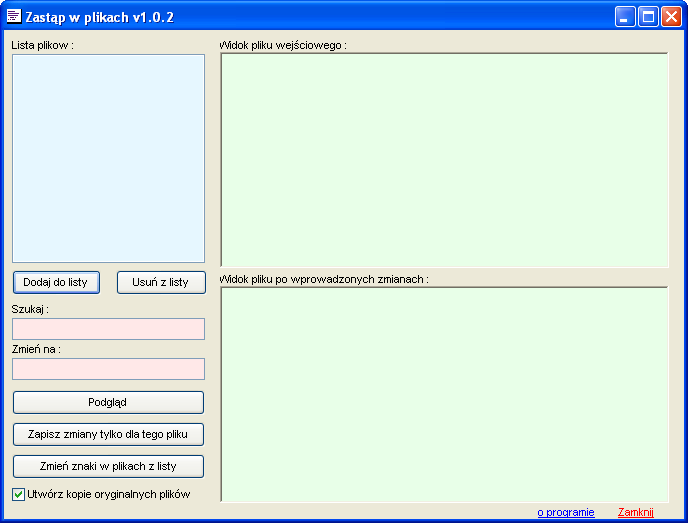Screen dimensions: 688x523
Task: Click the 'Usuń z listy' button
Action: [x=160, y=282]
